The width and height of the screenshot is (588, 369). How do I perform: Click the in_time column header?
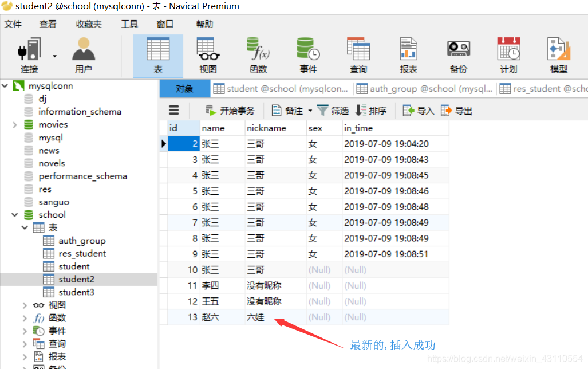(396, 128)
